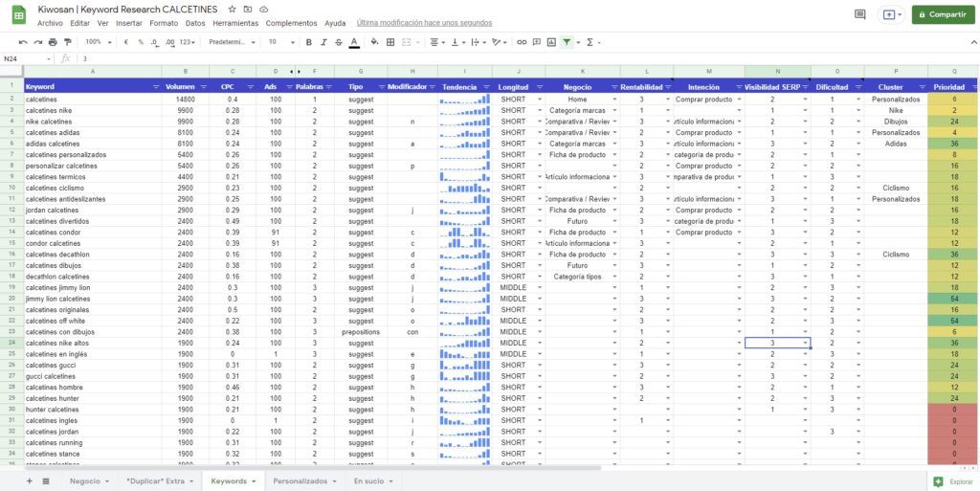Screen dimensions: 980x491
Task: Open text rotation dropdown
Action: (x=500, y=42)
